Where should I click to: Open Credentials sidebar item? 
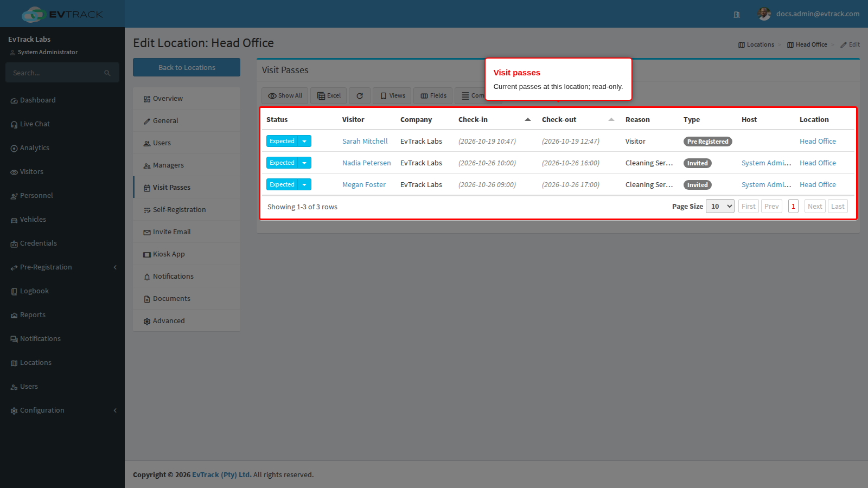(62, 243)
